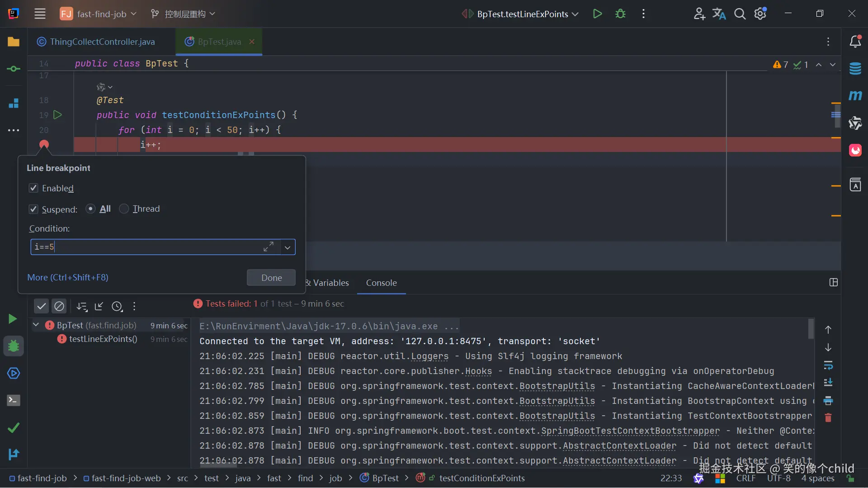Image resolution: width=868 pixels, height=488 pixels.
Task: Open Project tool window folder icon
Action: pyautogui.click(x=14, y=42)
